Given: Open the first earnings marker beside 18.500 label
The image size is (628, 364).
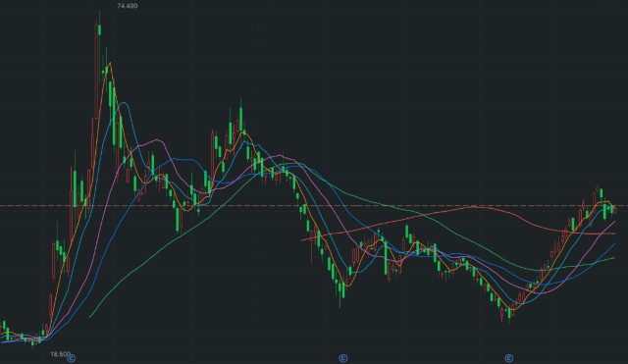Looking at the screenshot, I should (73, 357).
